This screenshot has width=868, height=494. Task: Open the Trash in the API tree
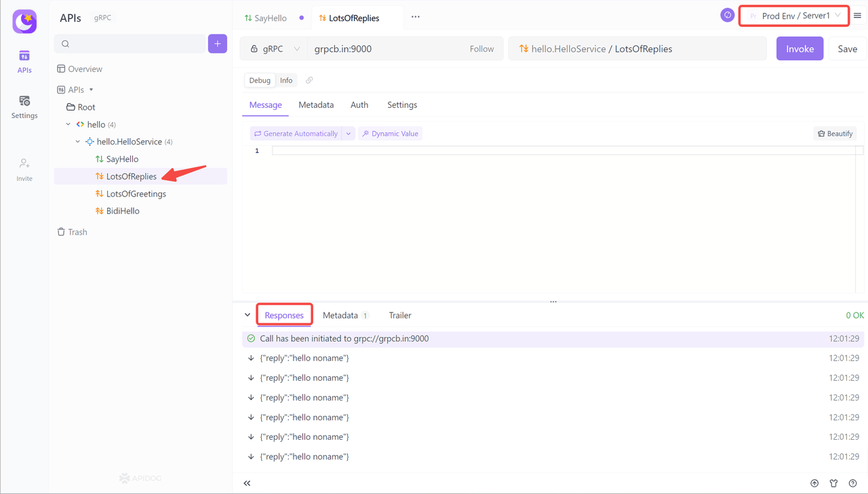tap(77, 231)
